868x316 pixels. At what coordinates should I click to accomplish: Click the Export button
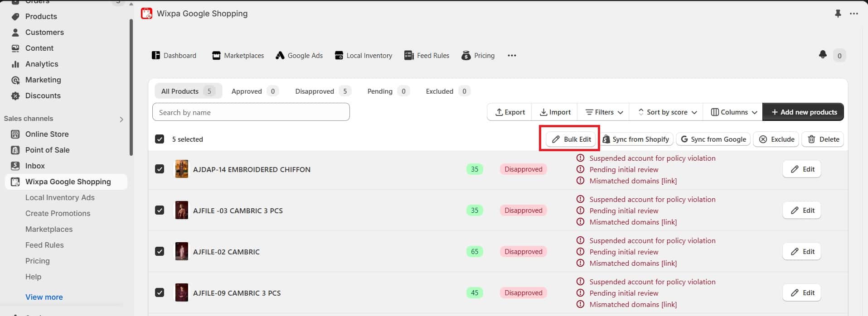pyautogui.click(x=510, y=112)
